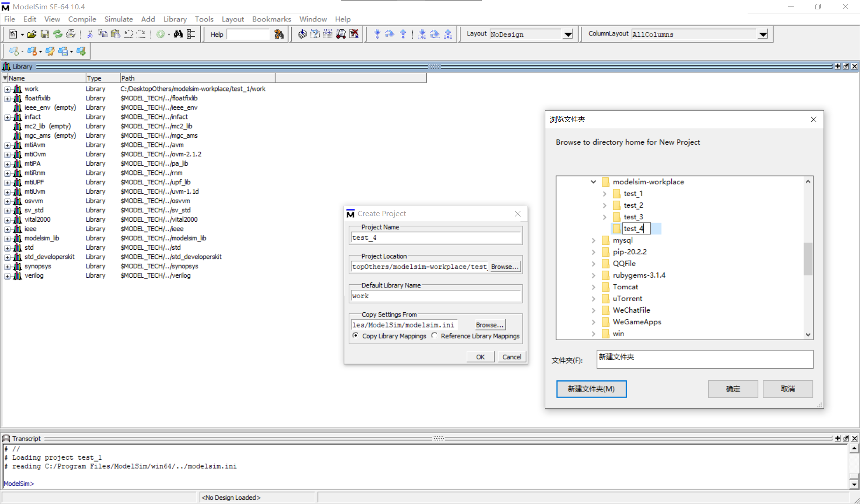The width and height of the screenshot is (860, 504).
Task: Open the ColumnLayout AllColumns dropdown
Action: [763, 34]
